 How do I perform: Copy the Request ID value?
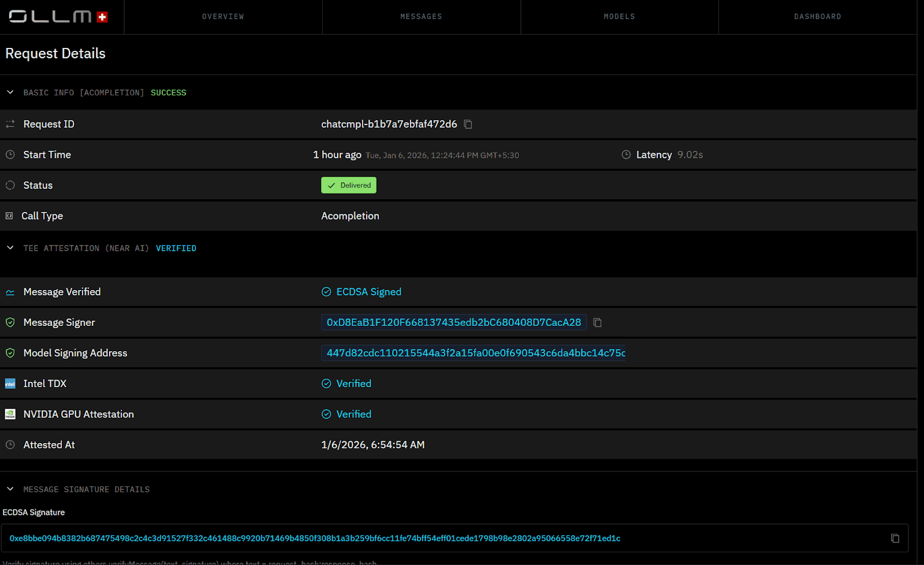click(468, 124)
